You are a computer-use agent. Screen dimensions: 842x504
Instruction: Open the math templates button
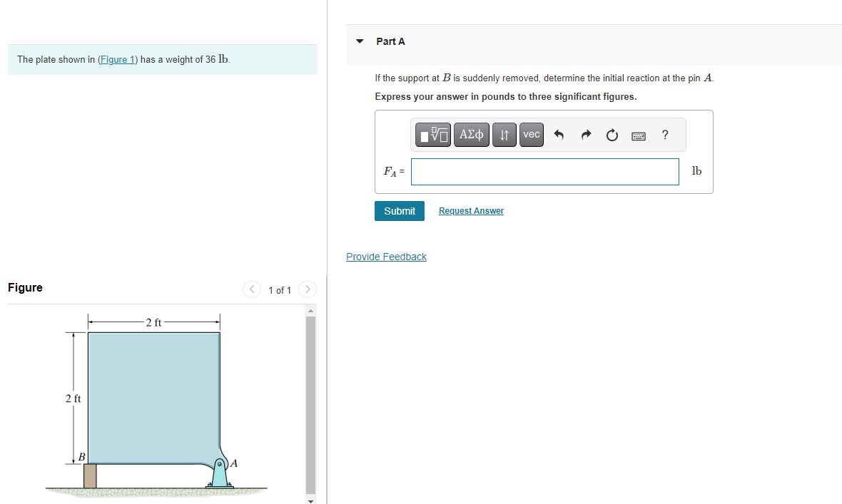(433, 135)
